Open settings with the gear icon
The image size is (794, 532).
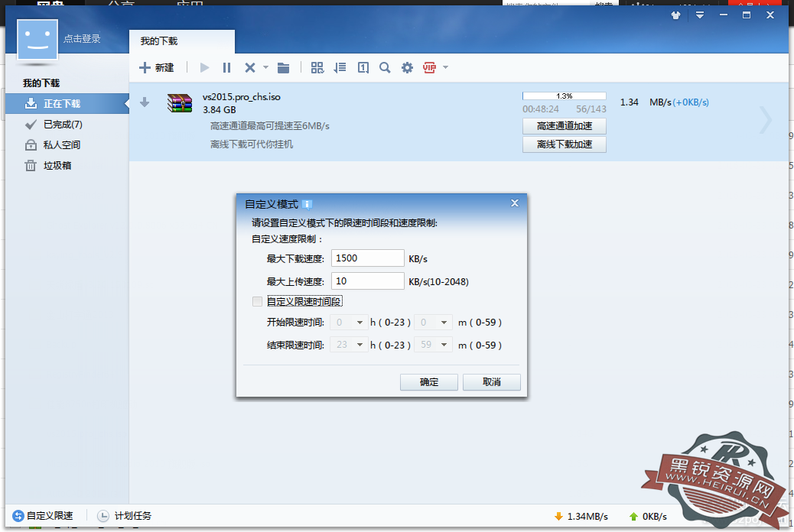407,68
